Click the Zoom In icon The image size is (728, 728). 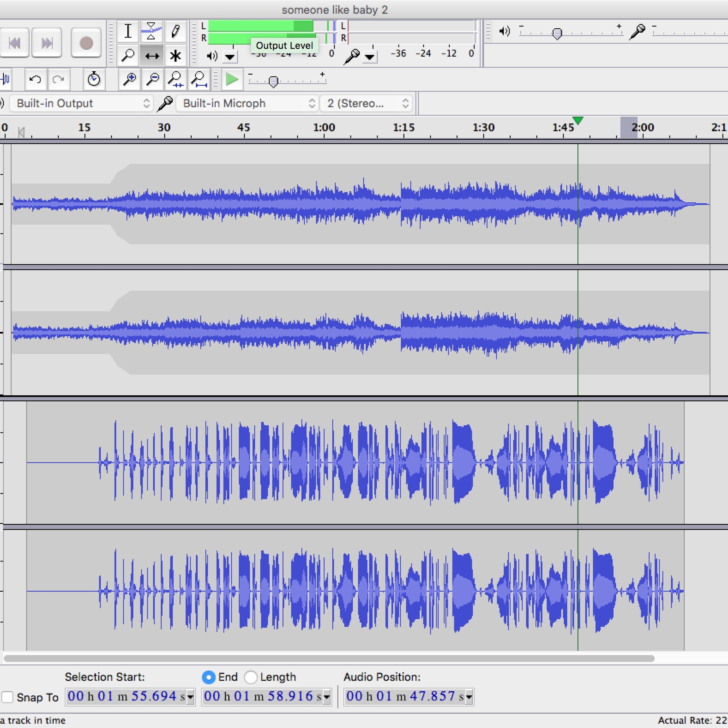pos(130,80)
